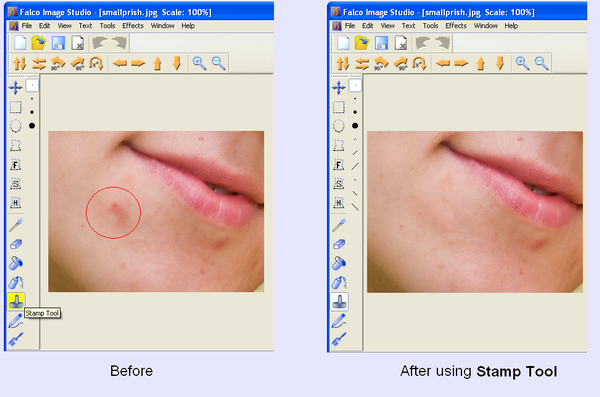Choose the largest round brush size in left window
The image size is (600, 397).
[32, 126]
